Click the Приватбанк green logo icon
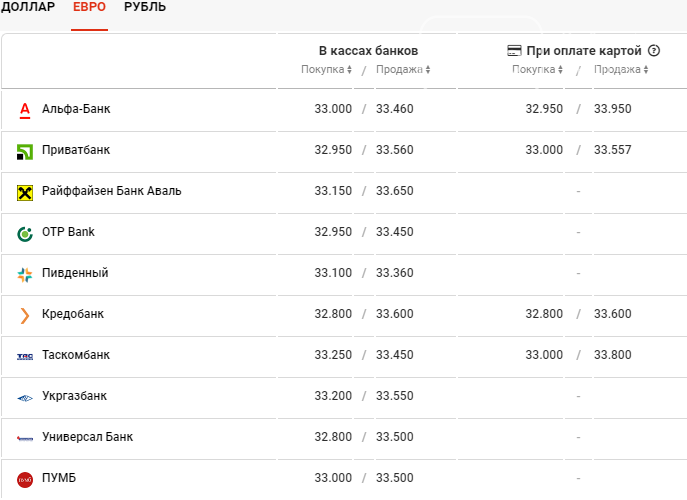Screen dimensions: 687x500 point(25,152)
